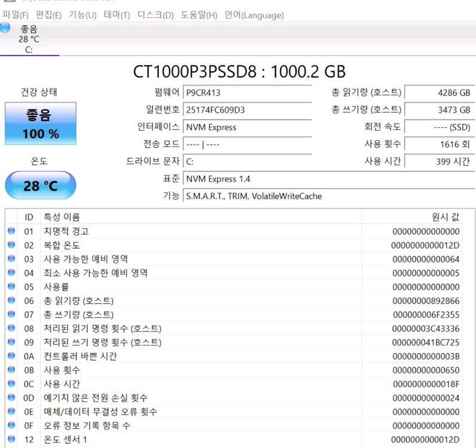Viewport: 476px width, 448px height.
Task: Click the serial number field 25174FC609D3
Action: 248,110
